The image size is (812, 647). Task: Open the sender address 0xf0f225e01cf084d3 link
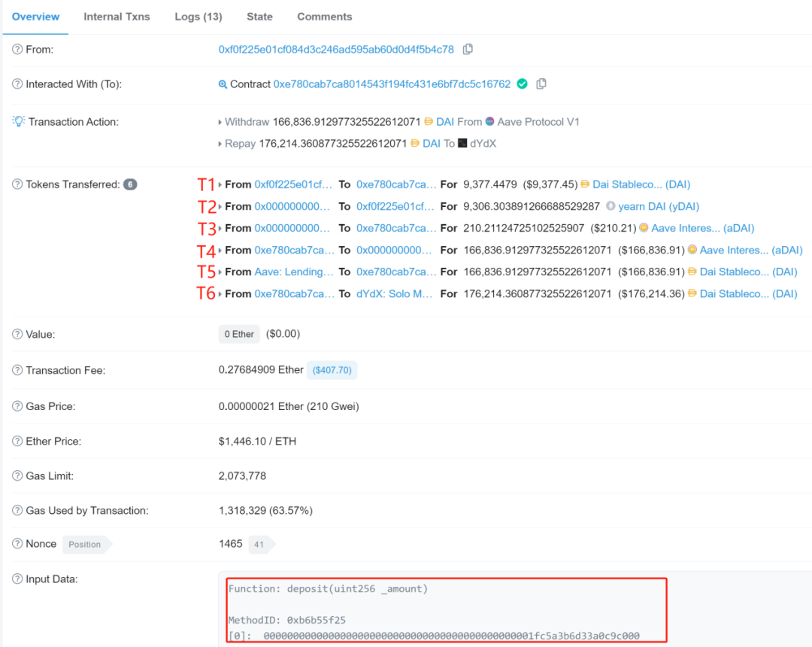pos(336,49)
